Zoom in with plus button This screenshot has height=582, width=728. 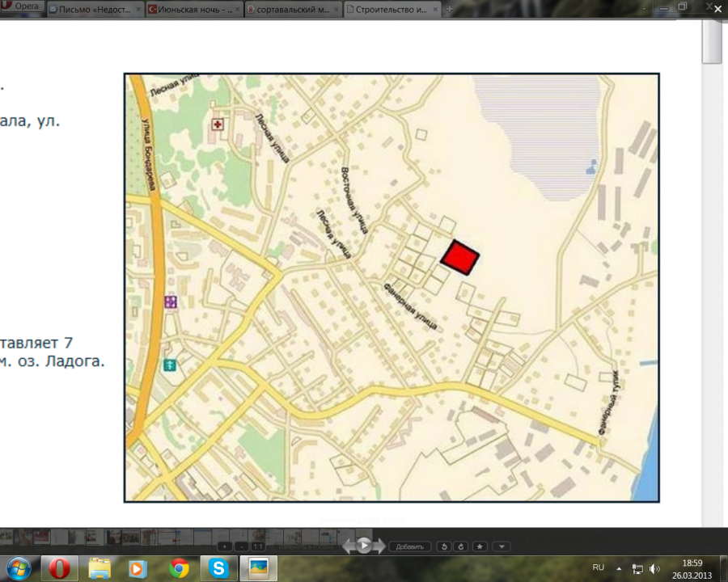coord(224,546)
